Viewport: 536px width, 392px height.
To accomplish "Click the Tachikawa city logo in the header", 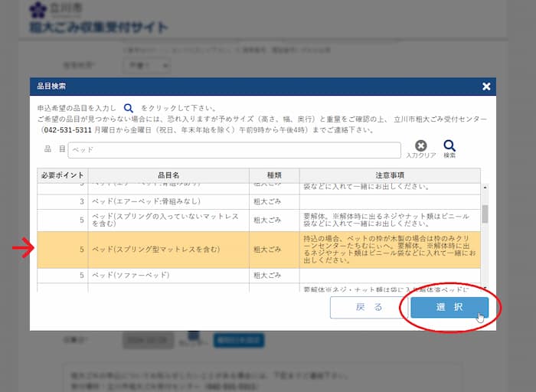I will tap(38, 10).
